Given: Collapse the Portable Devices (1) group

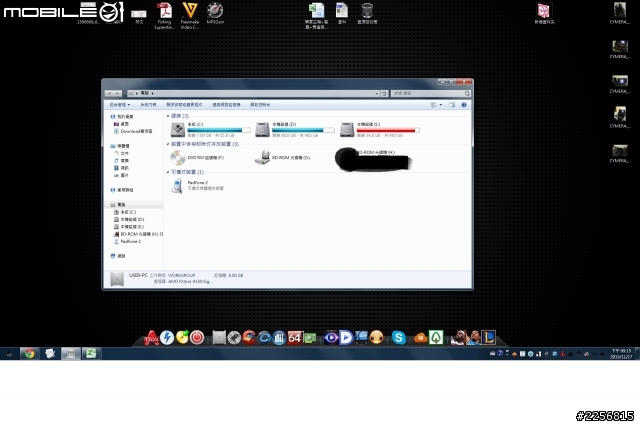Looking at the screenshot, I should coord(168,172).
